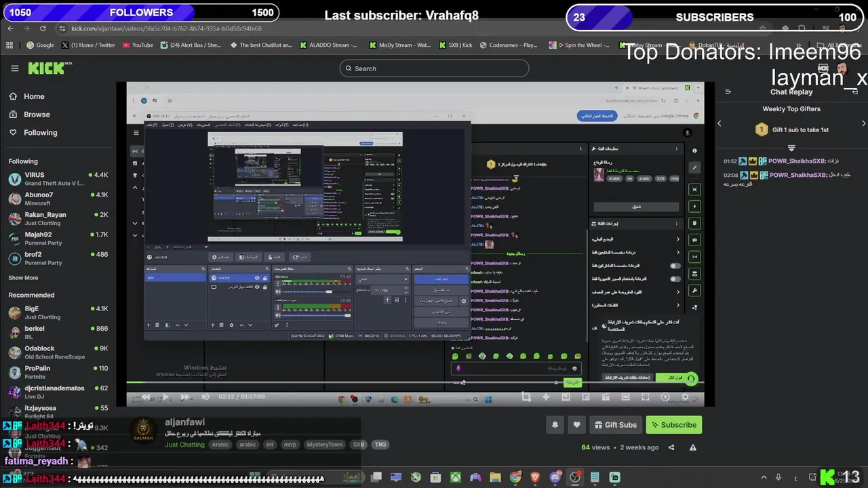Report video with warning icon
Image resolution: width=868 pixels, height=488 pixels.
692,447
